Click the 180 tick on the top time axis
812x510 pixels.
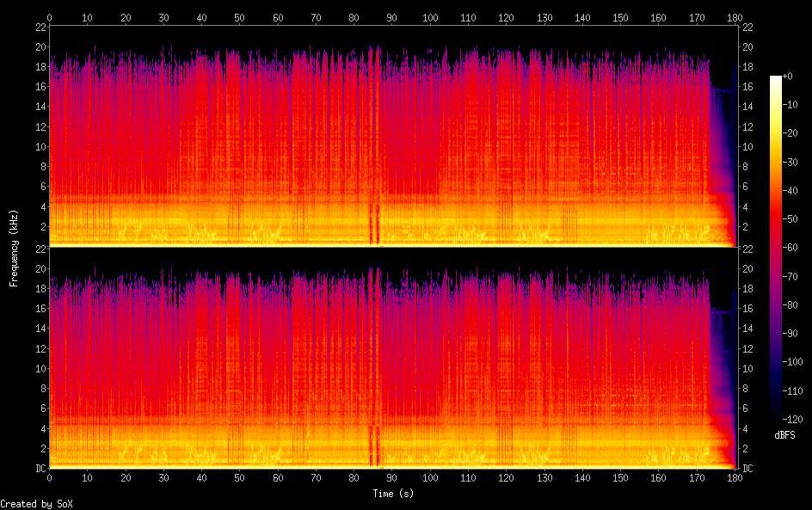tap(734, 17)
